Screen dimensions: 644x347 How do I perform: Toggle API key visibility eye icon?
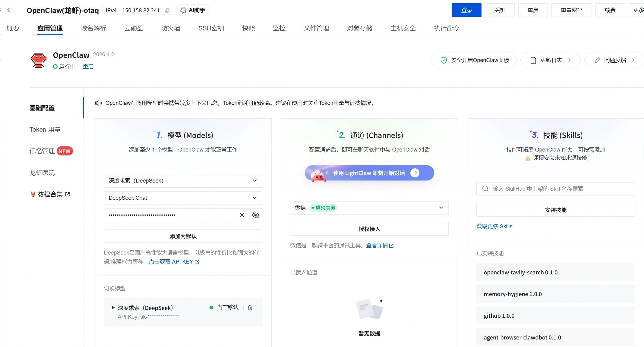(x=255, y=215)
